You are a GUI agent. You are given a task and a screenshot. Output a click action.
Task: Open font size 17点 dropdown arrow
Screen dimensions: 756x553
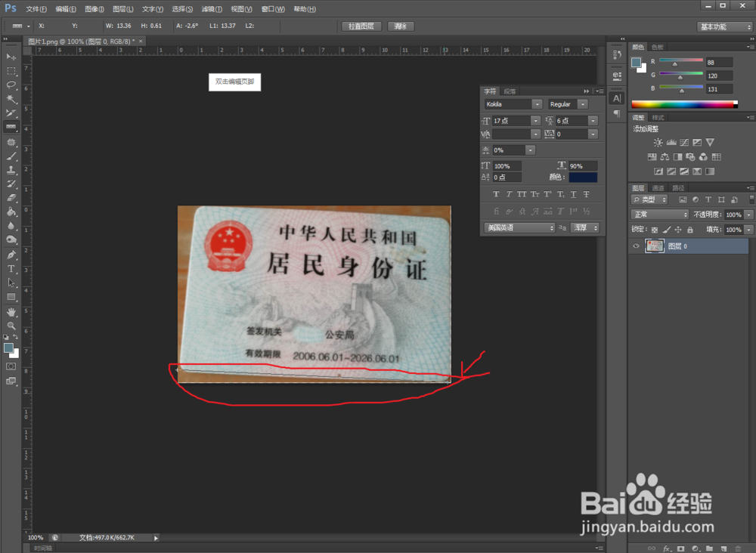coord(535,120)
